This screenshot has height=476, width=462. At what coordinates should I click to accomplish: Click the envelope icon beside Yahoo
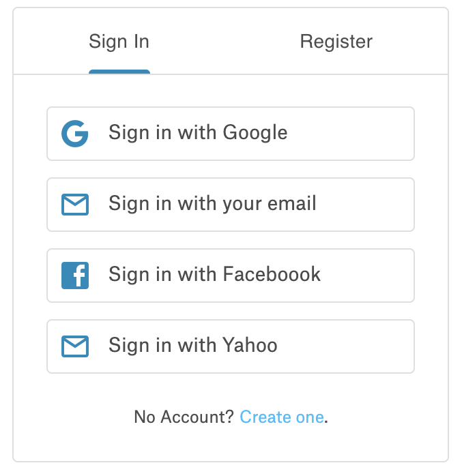(x=75, y=346)
